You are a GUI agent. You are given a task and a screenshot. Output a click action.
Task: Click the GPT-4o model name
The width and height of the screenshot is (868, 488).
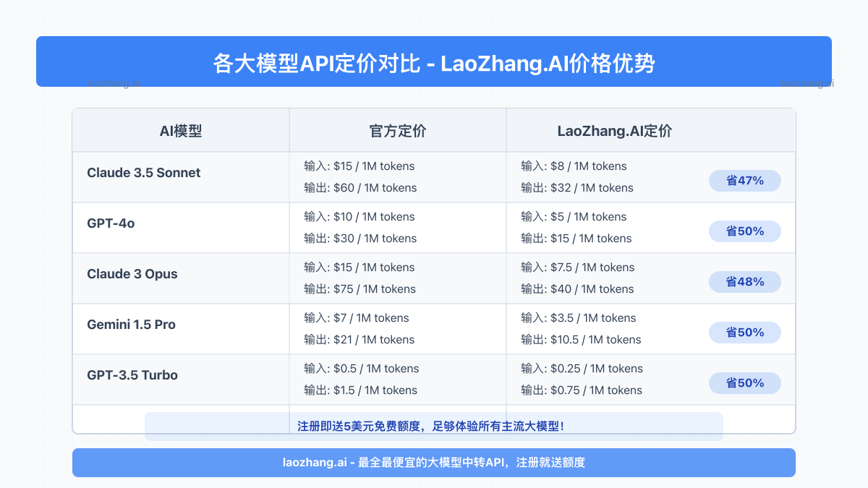tap(111, 223)
